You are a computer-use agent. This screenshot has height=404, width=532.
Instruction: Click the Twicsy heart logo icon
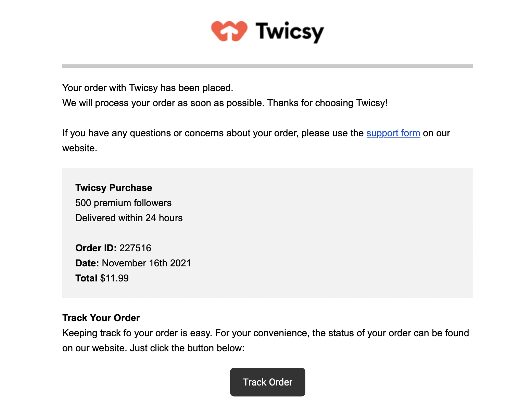(x=229, y=31)
